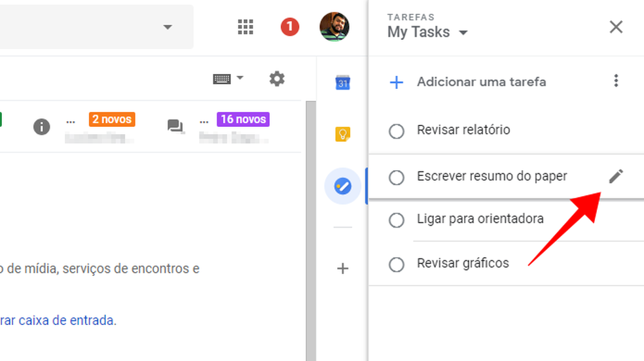Mark 'Revisar gráficos' as done
This screenshot has width=644, height=361.
coord(397,265)
